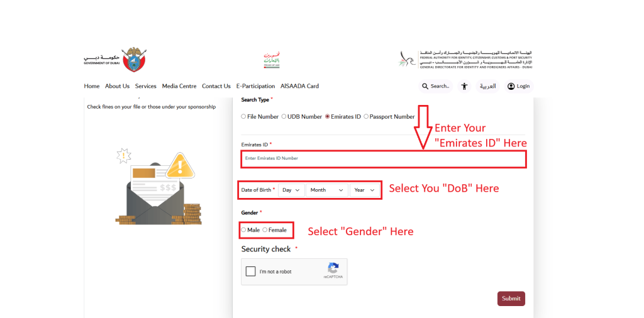Click the user profile Login icon
The width and height of the screenshot is (644, 318).
point(511,86)
